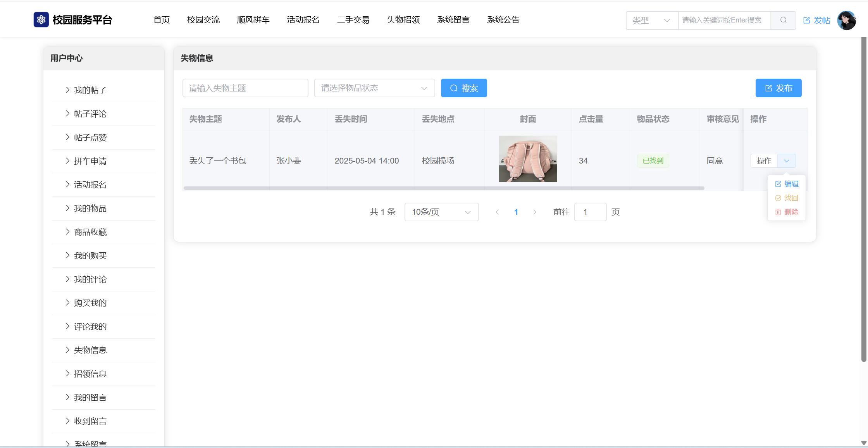Click the 发帖 post link in the header
Screen dimensions: 868x448
816,20
